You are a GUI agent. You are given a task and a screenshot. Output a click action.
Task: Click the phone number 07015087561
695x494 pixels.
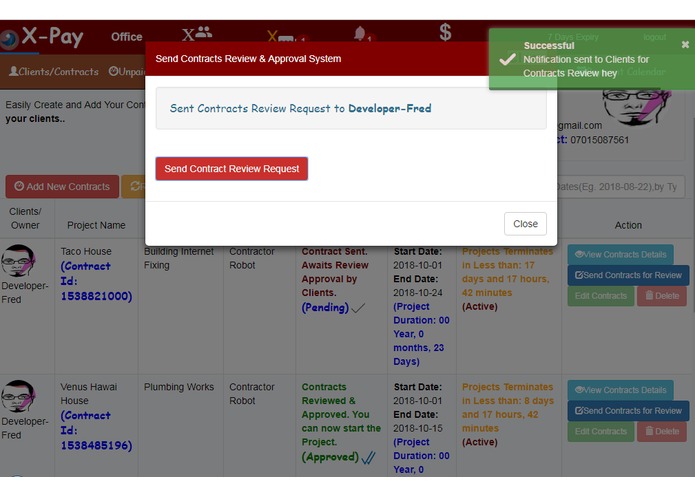coord(599,140)
